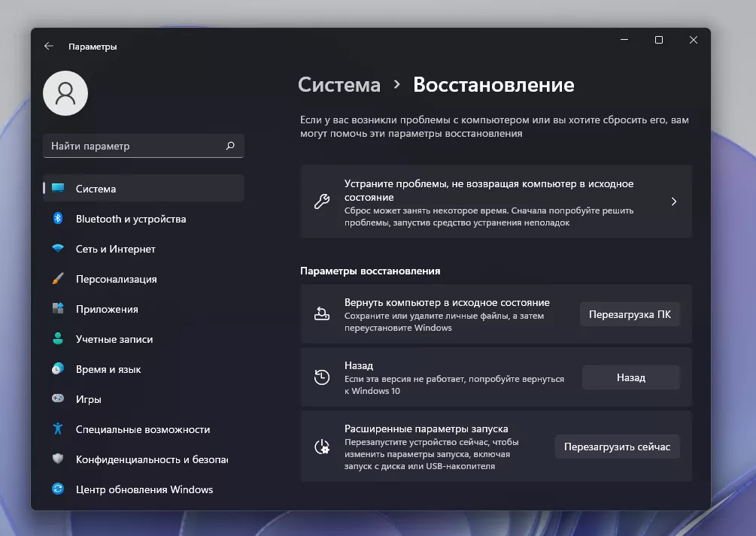The height and width of the screenshot is (536, 756).
Task: Open the Система sidebar section
Action: [x=143, y=189]
